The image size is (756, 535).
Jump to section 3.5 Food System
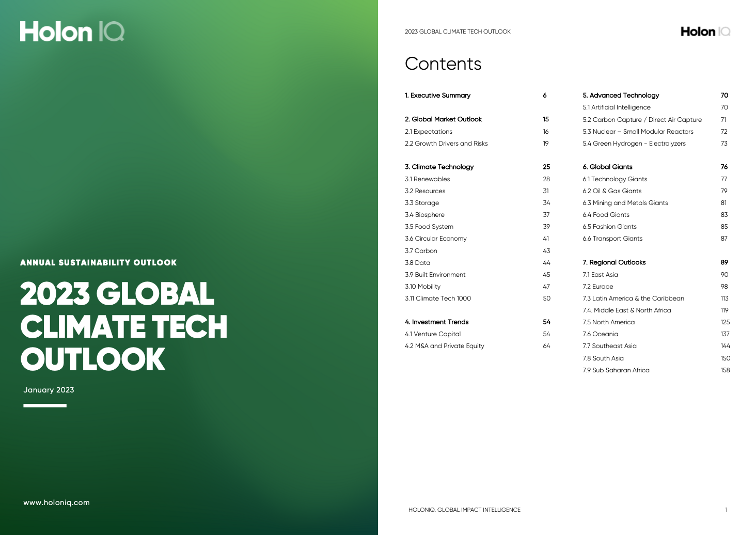click(429, 226)
